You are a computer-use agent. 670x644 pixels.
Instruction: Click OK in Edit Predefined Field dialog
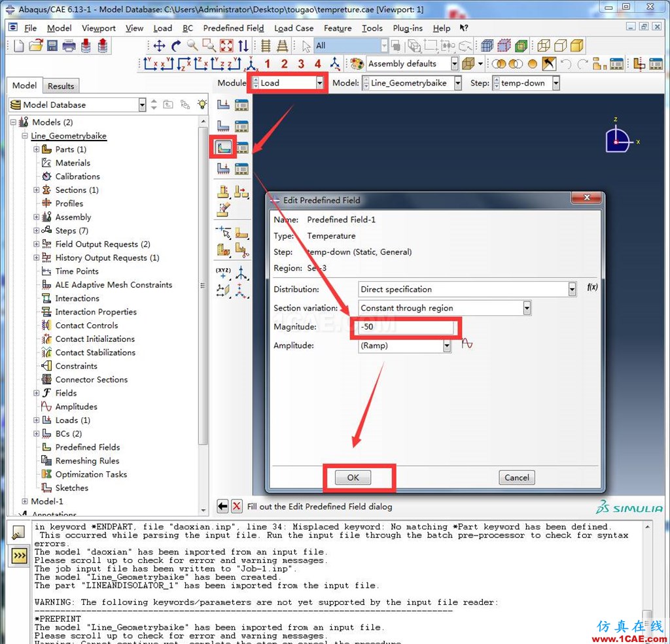[353, 477]
